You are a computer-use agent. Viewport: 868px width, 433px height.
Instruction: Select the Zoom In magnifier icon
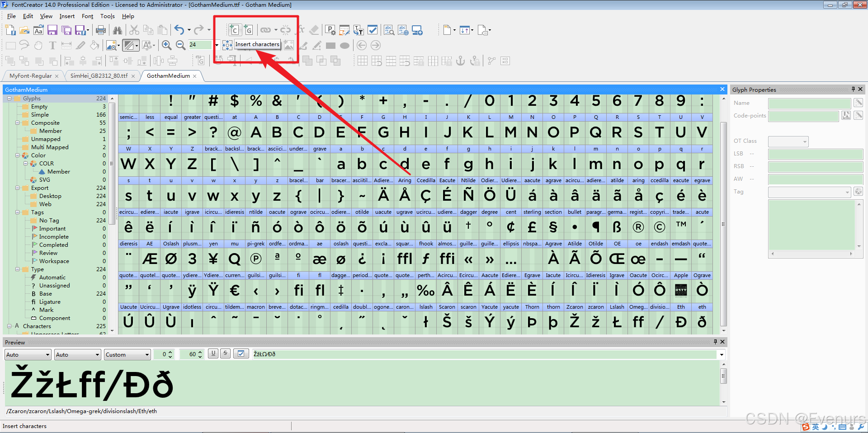166,45
